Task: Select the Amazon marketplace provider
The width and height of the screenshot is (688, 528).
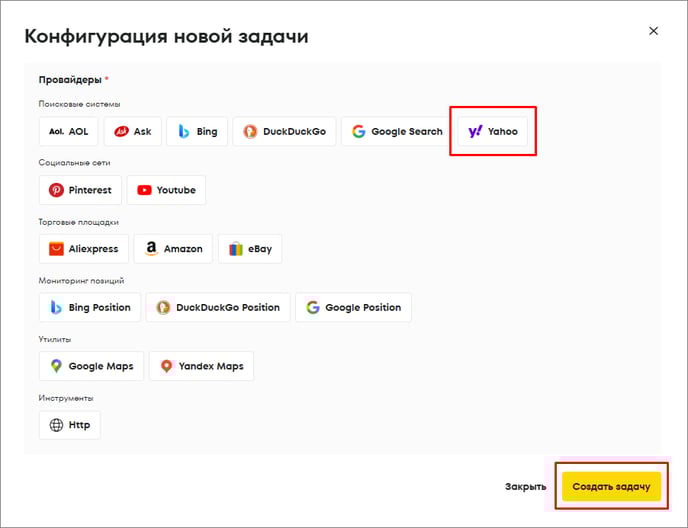Action: 173,249
